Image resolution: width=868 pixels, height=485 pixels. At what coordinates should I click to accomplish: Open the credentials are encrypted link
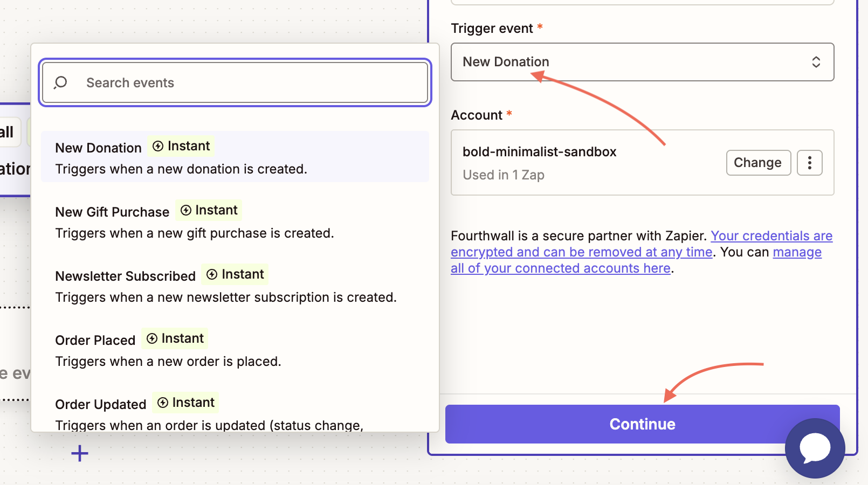(581, 252)
